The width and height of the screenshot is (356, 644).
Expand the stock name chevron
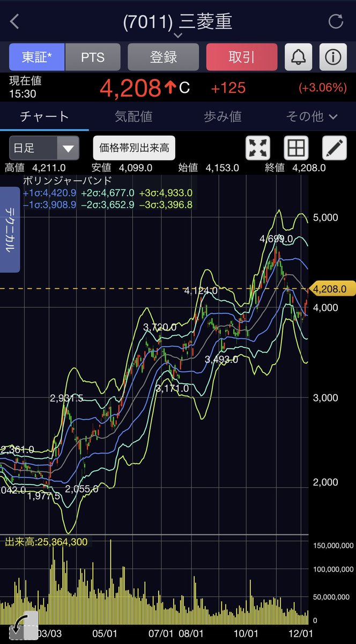[x=178, y=36]
